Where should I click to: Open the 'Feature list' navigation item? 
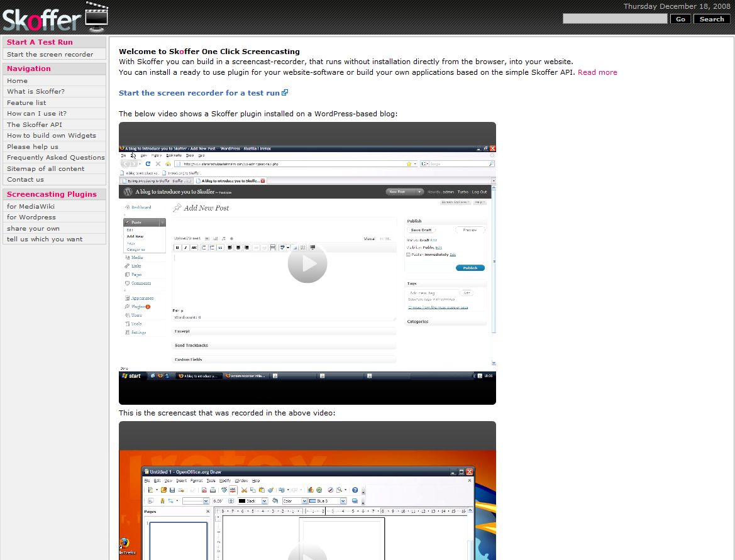coord(26,102)
